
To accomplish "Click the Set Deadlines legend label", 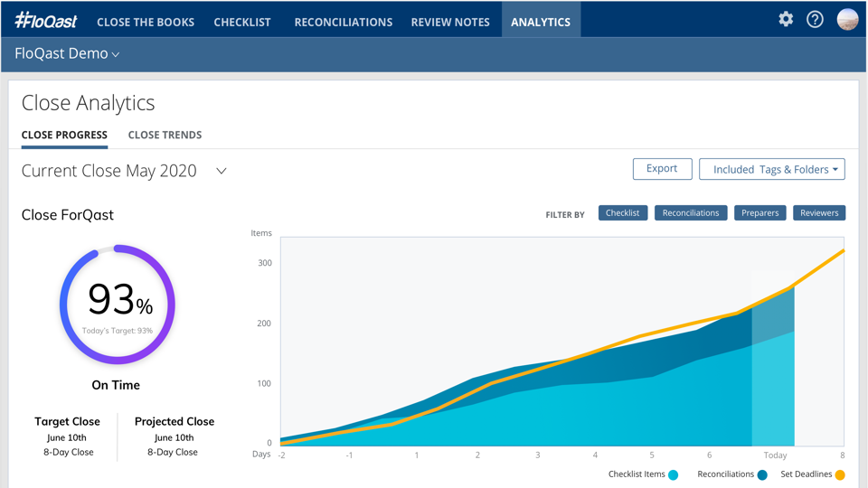I will pos(806,474).
